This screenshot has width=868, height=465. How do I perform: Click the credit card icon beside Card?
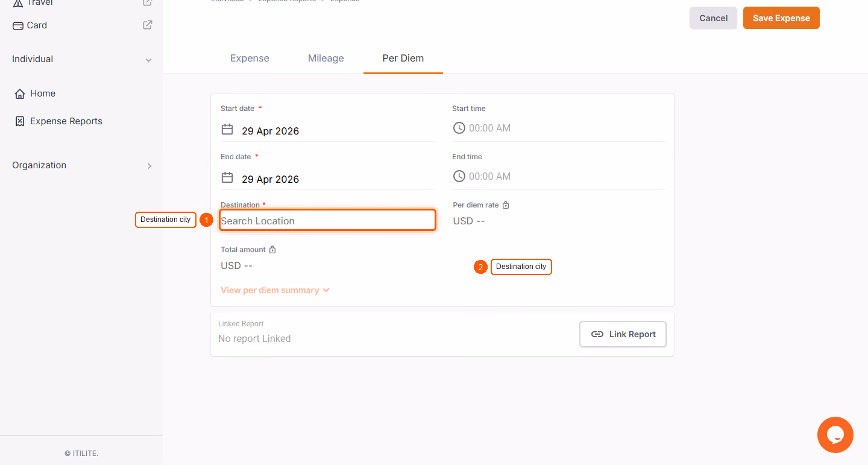click(18, 25)
